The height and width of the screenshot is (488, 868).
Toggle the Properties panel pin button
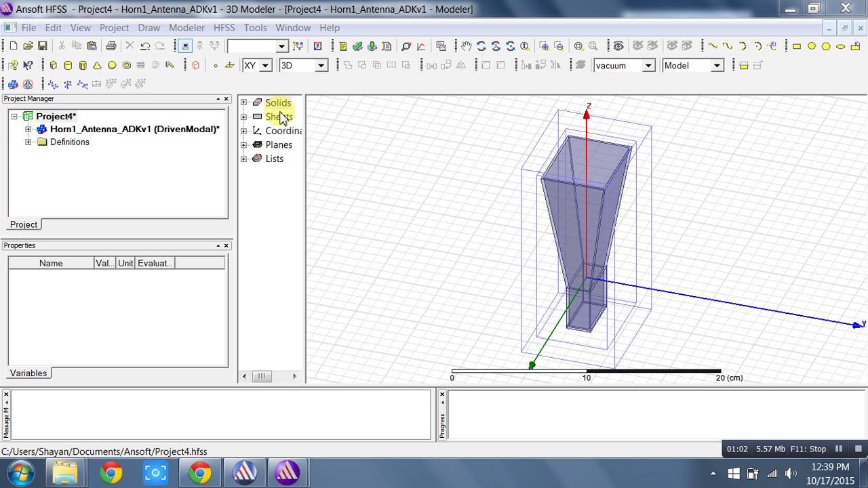point(218,245)
